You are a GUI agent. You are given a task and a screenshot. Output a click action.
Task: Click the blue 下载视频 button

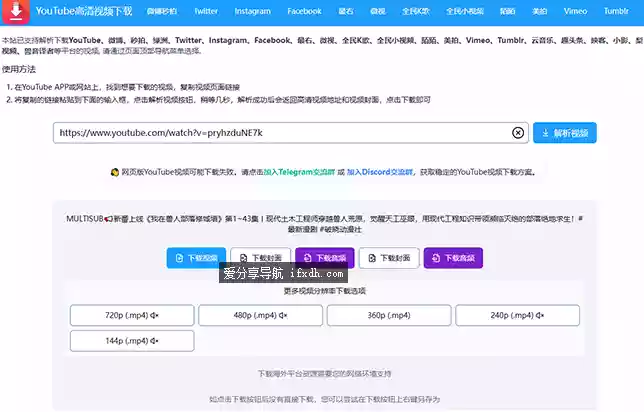(x=196, y=258)
